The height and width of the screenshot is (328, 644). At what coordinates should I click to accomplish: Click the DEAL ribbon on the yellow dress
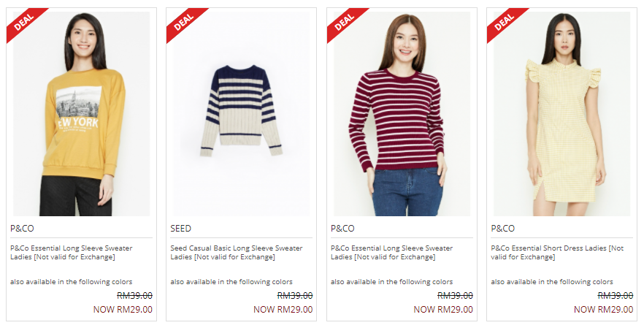coord(505,22)
